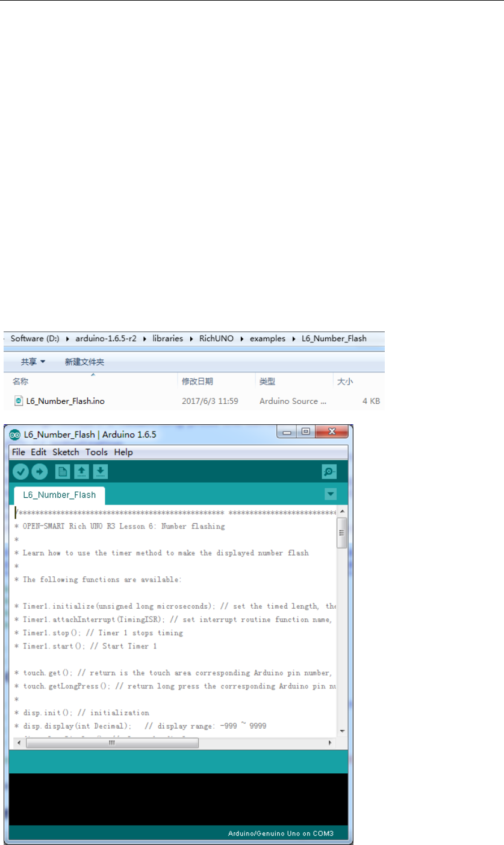Click 'The following functions are available' line
504x845 pixels.
99,579
